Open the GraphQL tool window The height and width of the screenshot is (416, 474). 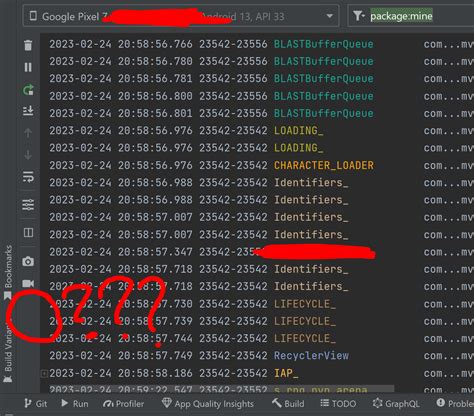coord(396,404)
